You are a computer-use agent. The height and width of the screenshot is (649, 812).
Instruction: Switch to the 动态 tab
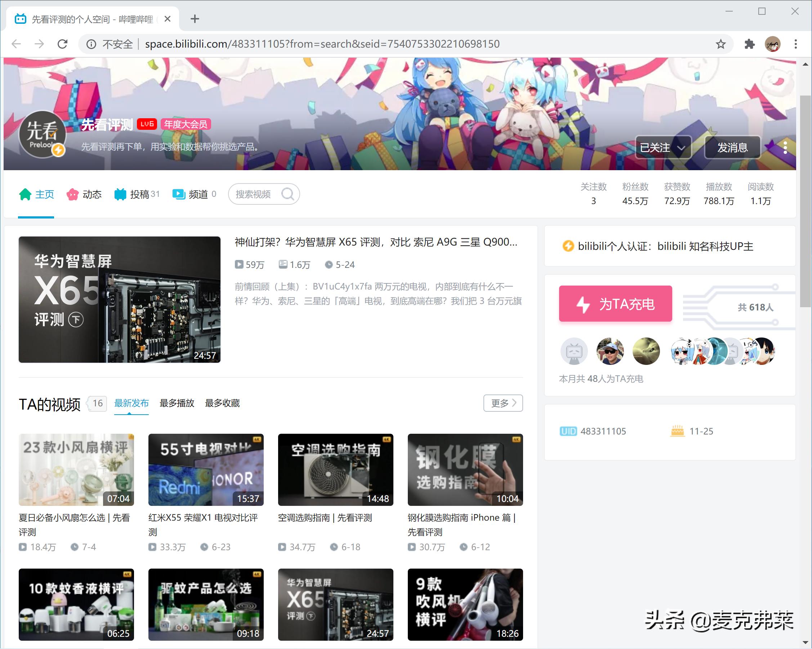(84, 194)
